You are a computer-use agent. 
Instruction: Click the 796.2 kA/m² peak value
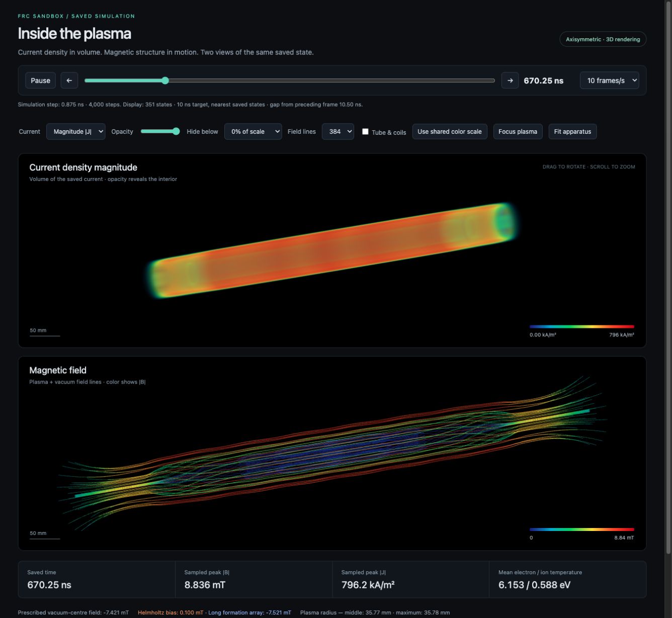click(368, 585)
